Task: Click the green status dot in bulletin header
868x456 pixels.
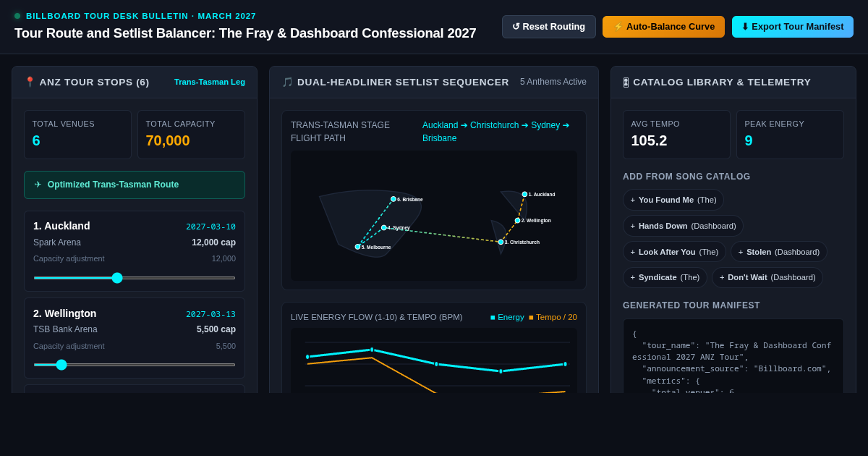Action: [x=17, y=16]
